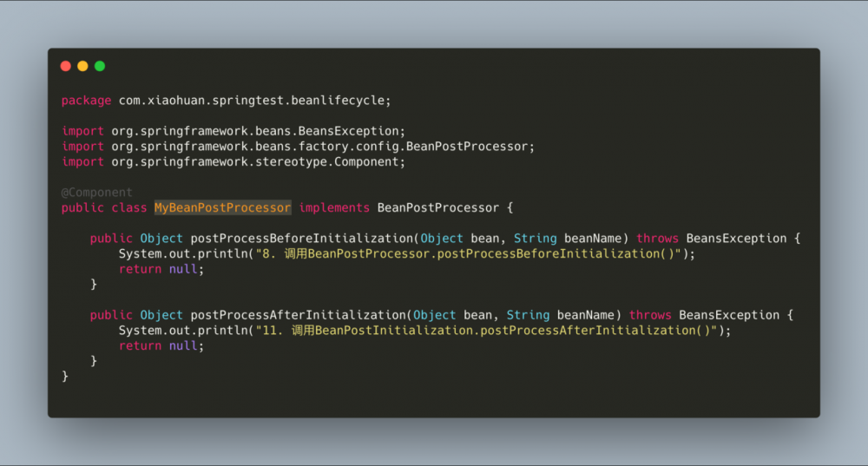Click the postProcessAfterInitialization method name in its declaration
868x466 pixels.
click(298, 315)
